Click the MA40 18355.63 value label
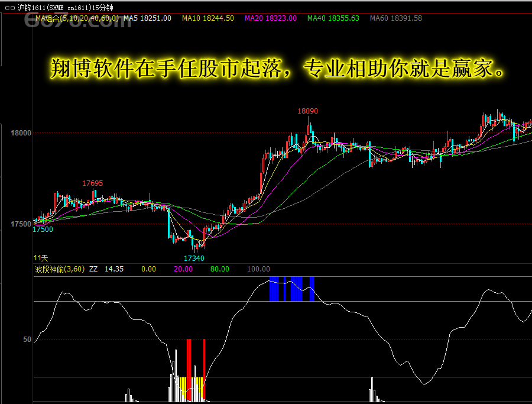 pos(333,18)
